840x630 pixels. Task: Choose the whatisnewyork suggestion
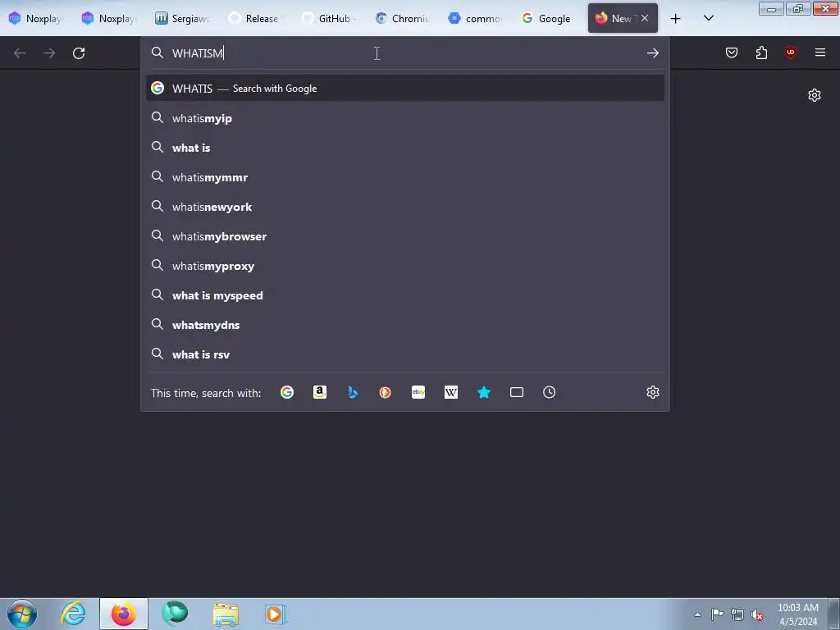point(405,207)
